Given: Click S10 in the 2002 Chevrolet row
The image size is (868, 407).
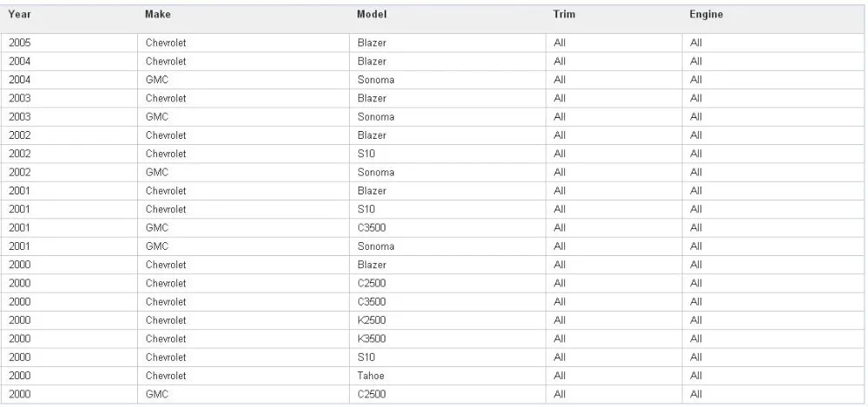Looking at the screenshot, I should click(365, 153).
